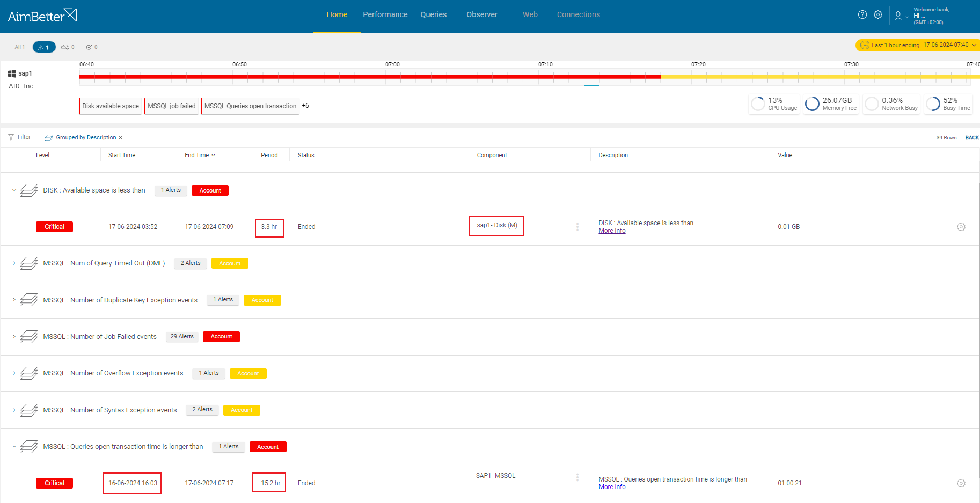
Task: Expand the Overflow Exception events group
Action: (x=14, y=373)
